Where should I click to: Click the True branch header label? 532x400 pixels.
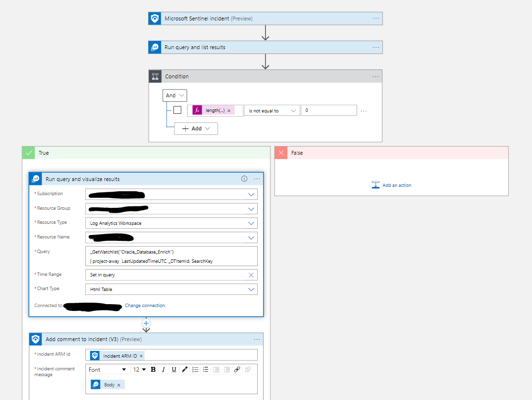tap(44, 153)
